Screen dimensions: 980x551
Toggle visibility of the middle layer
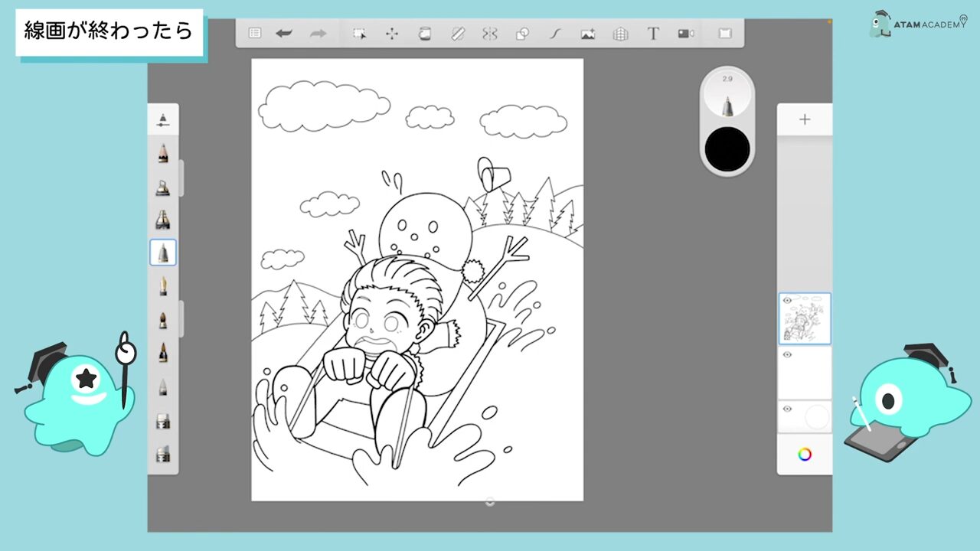tap(787, 355)
